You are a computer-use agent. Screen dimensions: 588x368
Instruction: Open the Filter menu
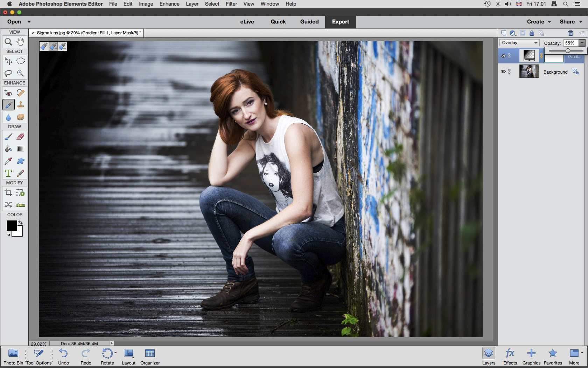click(231, 4)
